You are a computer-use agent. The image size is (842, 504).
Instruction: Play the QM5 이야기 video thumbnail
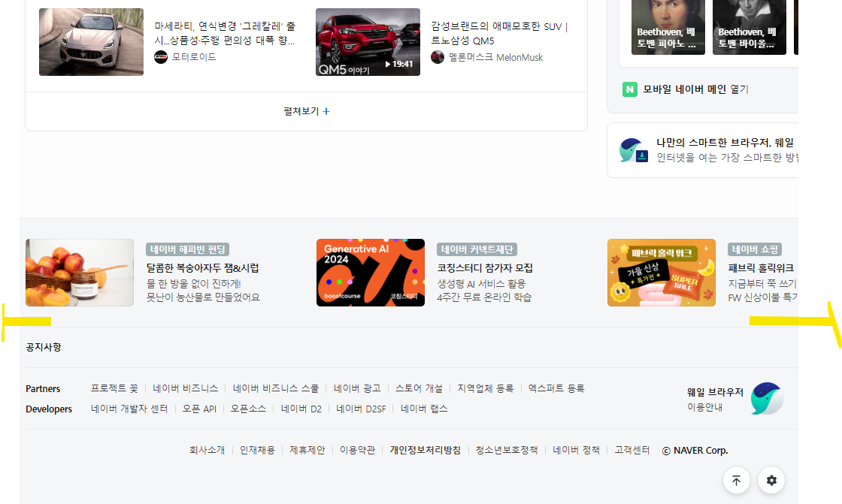tap(368, 42)
